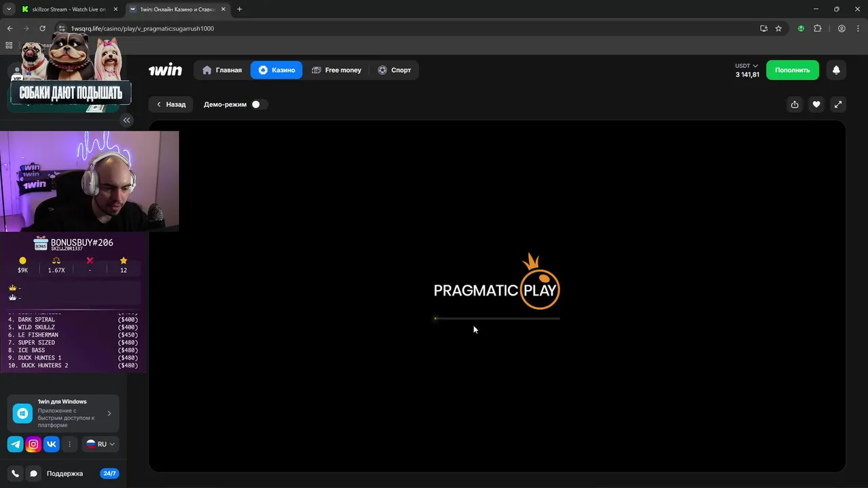868x488 pixels.
Task: Click the Назад back button
Action: [171, 104]
